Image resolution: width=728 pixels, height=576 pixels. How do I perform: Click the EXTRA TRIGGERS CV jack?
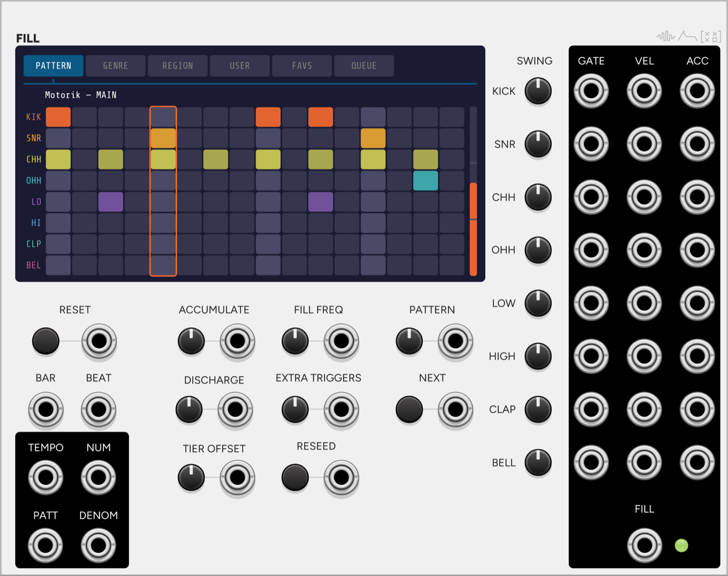(341, 410)
